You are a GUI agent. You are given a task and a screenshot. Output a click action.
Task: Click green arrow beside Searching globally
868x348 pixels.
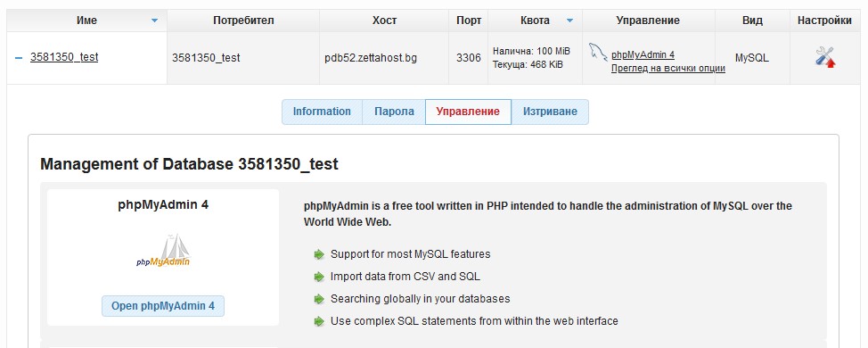point(319,299)
